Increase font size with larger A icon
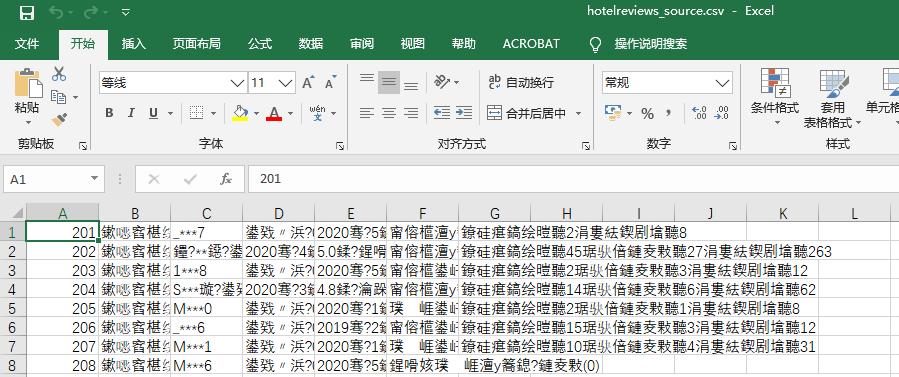 (x=308, y=83)
